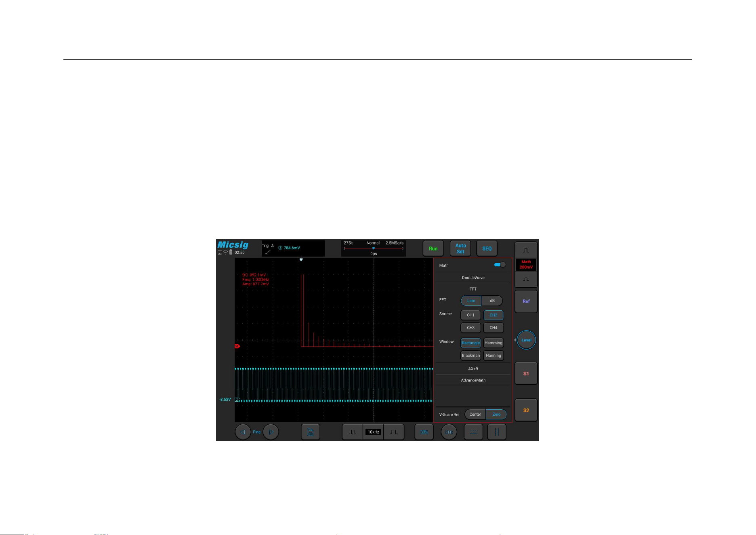Click the 2.5MSa/s sample rate value

(395, 243)
